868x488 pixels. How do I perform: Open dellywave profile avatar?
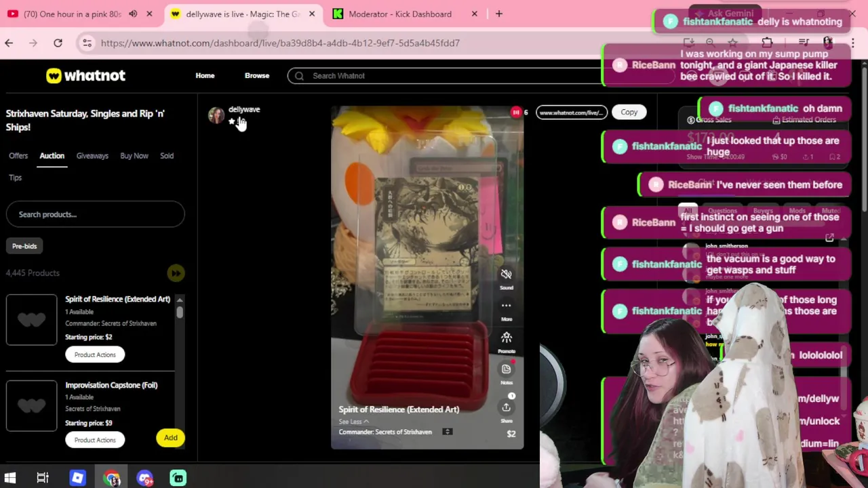point(216,115)
